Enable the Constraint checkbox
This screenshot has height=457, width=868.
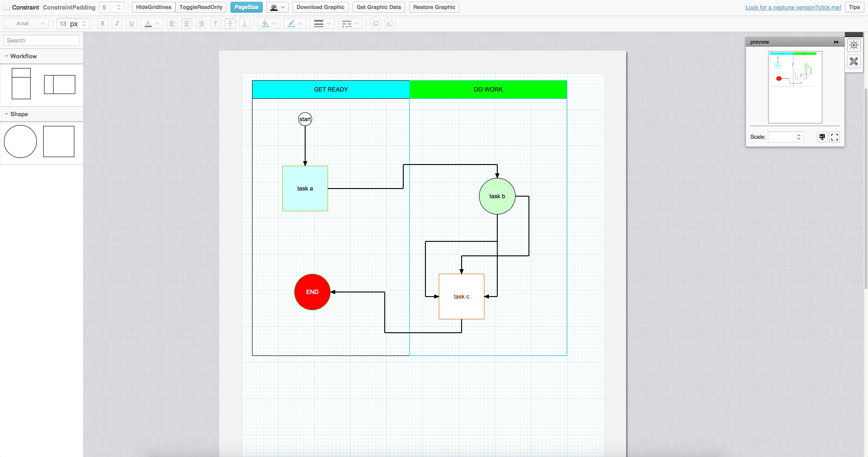7,7
